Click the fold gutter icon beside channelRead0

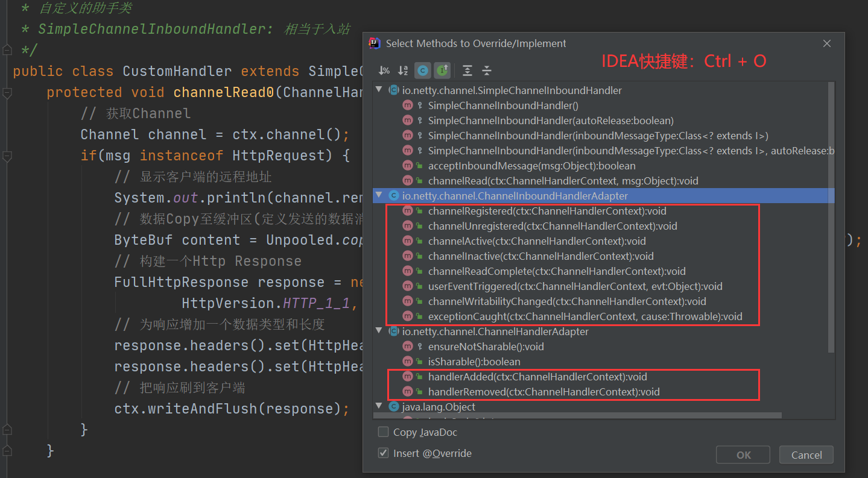click(7, 93)
